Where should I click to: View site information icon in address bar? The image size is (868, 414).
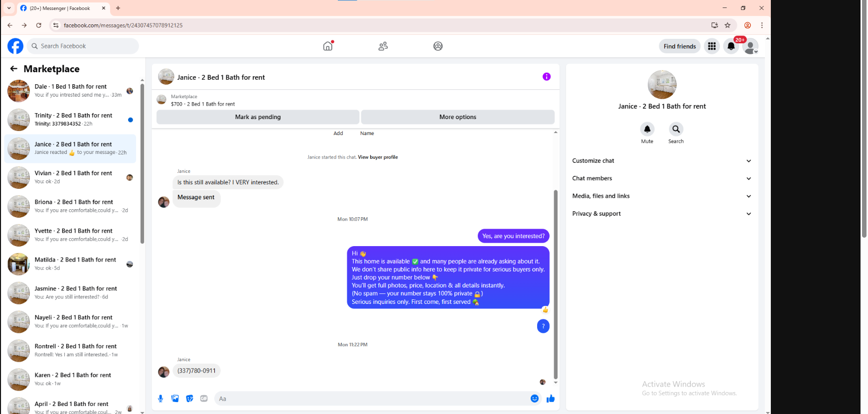[x=56, y=25]
